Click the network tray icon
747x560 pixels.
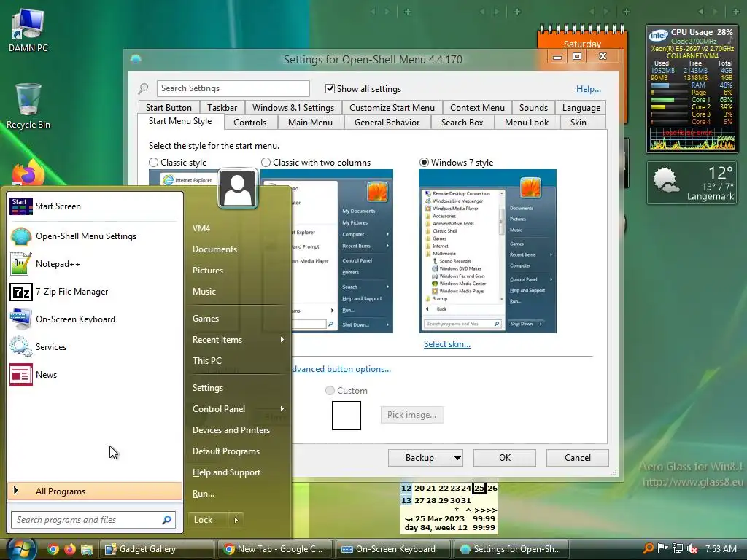[x=678, y=548]
